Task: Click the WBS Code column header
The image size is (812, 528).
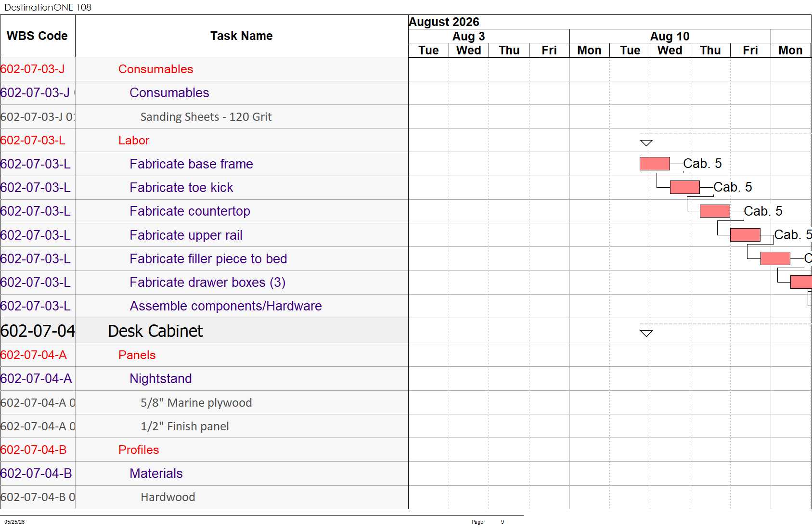Action: pos(38,36)
